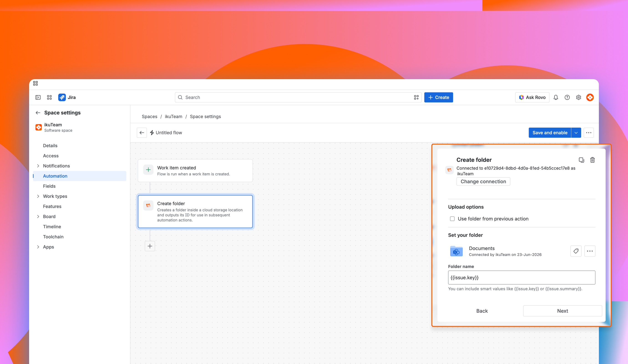This screenshot has height=364, width=628.
Task: Click the Create button
Action: (439, 97)
